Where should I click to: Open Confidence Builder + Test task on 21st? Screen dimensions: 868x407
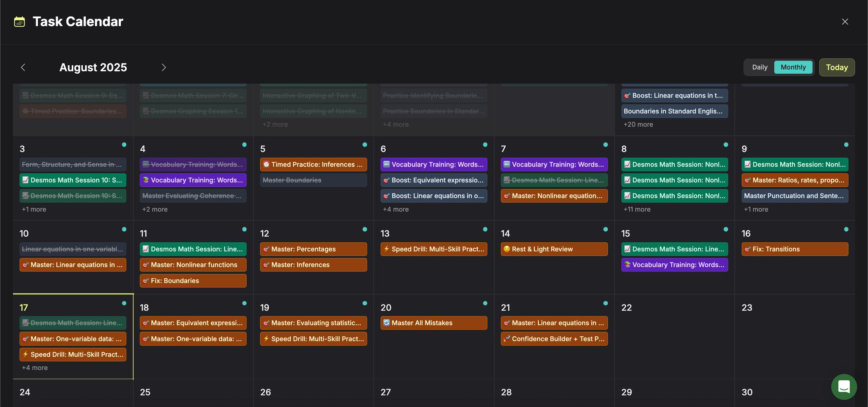(x=554, y=339)
